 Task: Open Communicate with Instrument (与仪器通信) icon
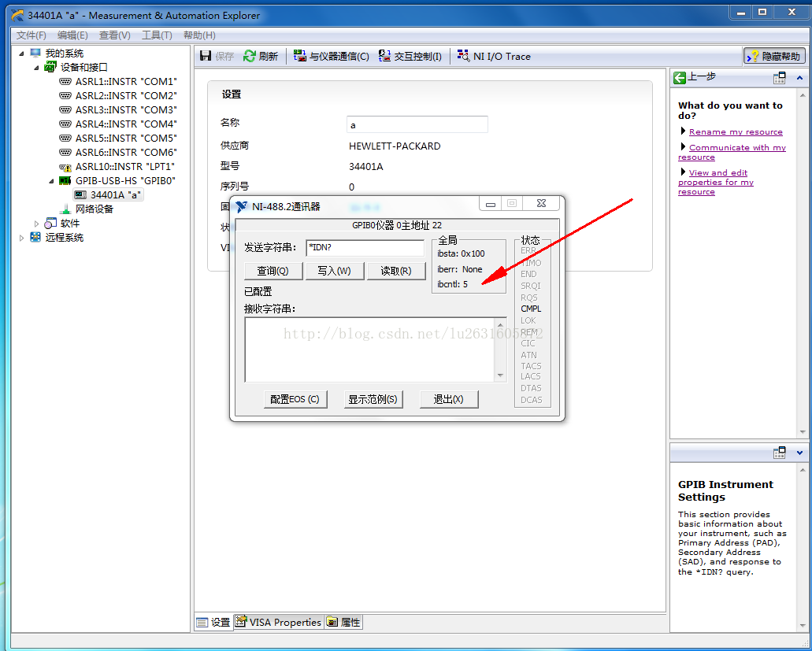pos(300,55)
